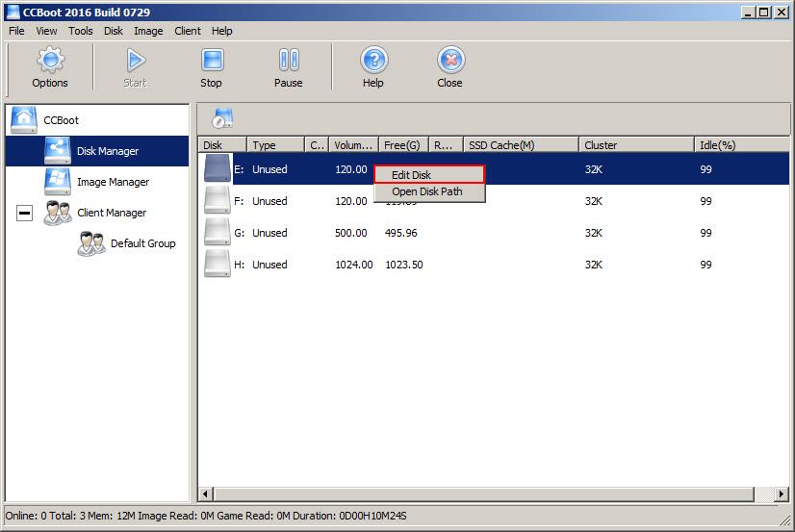Screen dimensions: 795x532
Task: Click the Stop toolbar icon
Action: tap(212, 60)
